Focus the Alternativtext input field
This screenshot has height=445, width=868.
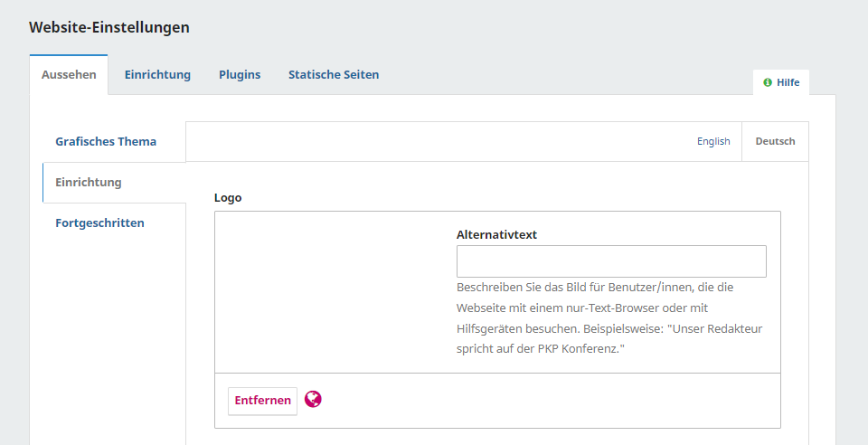(611, 261)
